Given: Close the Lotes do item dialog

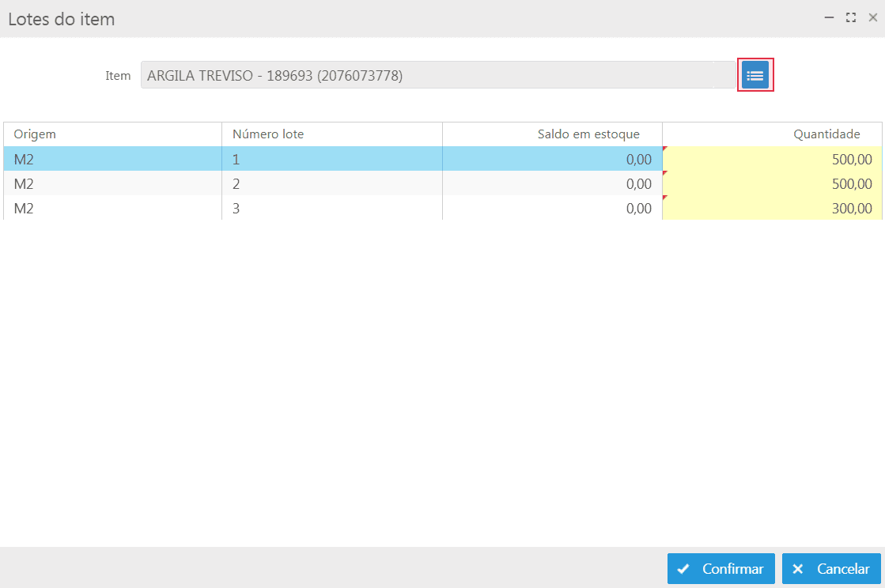Looking at the screenshot, I should coord(872,17).
